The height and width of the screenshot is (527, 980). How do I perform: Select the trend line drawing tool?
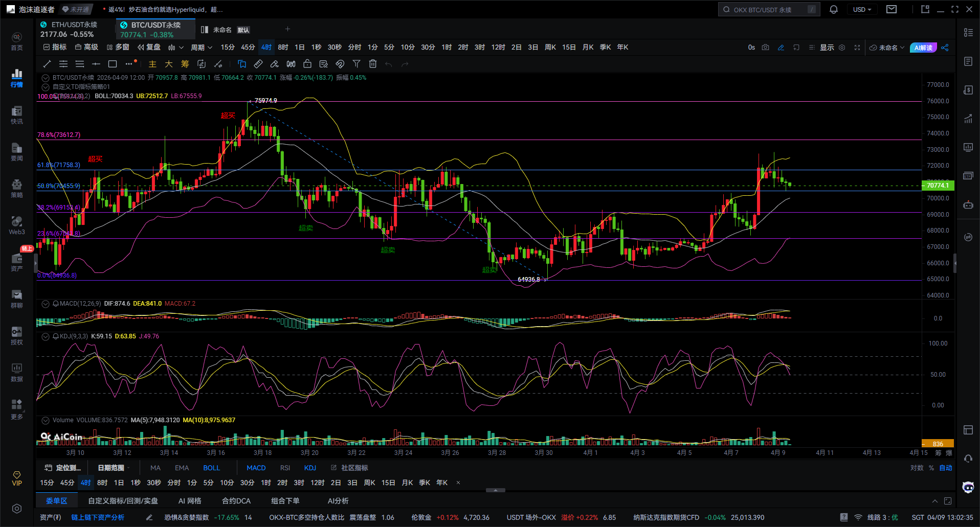coord(47,64)
